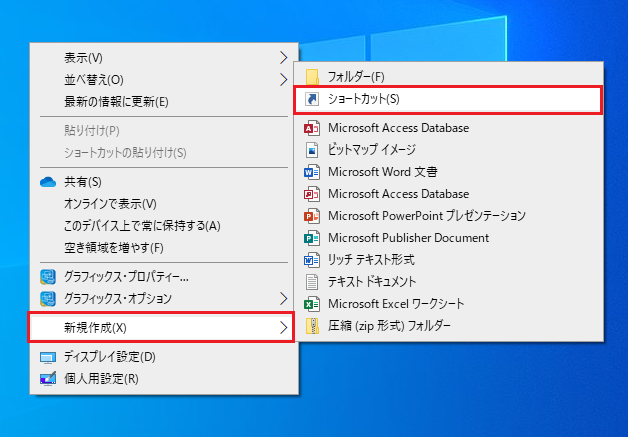
Task: Click the shortcut arrow icon for ショートカット(S)
Action: click(311, 99)
